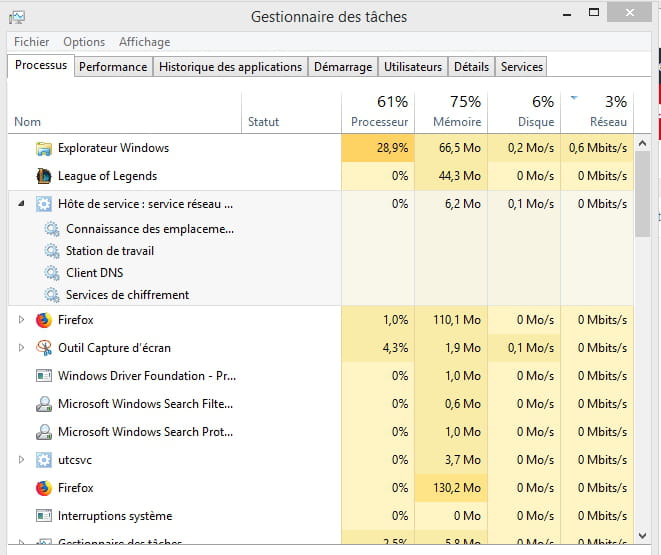The width and height of the screenshot is (661, 555).
Task: Select the Client DNS service entry
Action: click(94, 273)
